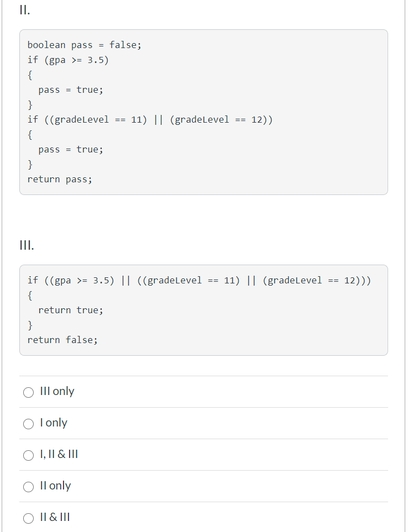Click the code block under heading III

204,309
